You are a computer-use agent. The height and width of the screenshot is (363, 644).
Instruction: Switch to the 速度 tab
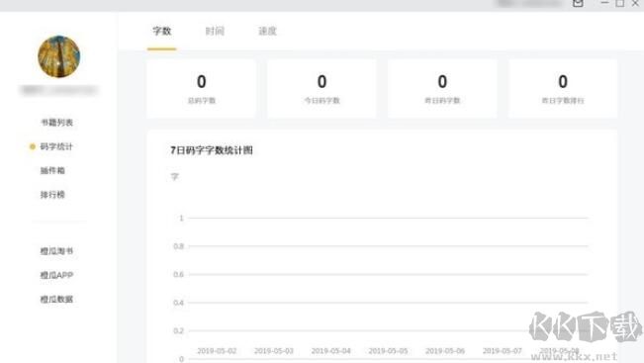click(267, 32)
